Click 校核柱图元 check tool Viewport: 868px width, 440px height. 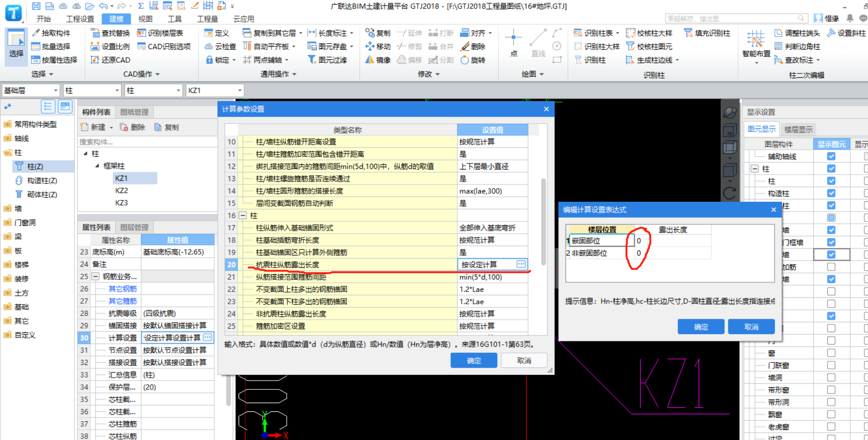pyautogui.click(x=649, y=46)
